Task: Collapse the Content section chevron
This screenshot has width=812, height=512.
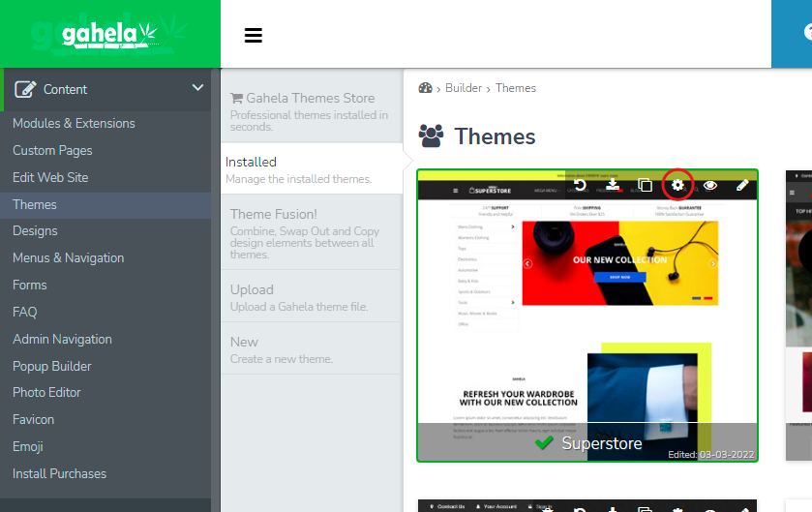Action: pos(197,88)
